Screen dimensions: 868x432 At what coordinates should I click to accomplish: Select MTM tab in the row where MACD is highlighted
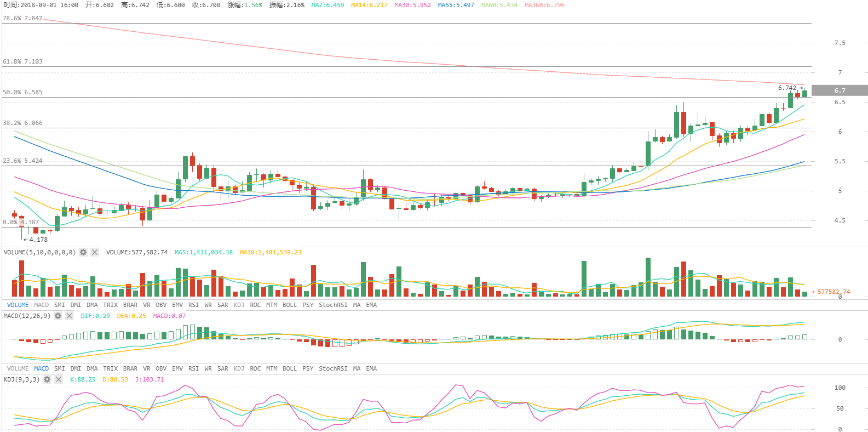tap(272, 368)
